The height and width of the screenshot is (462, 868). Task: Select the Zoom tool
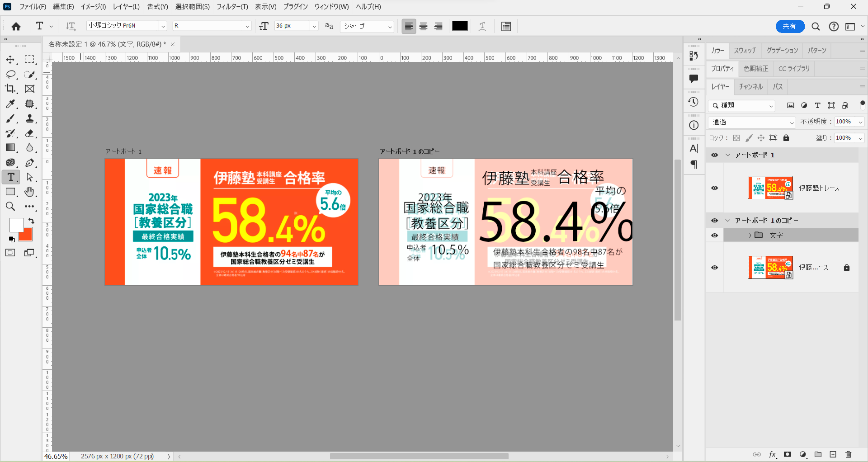pyautogui.click(x=10, y=207)
